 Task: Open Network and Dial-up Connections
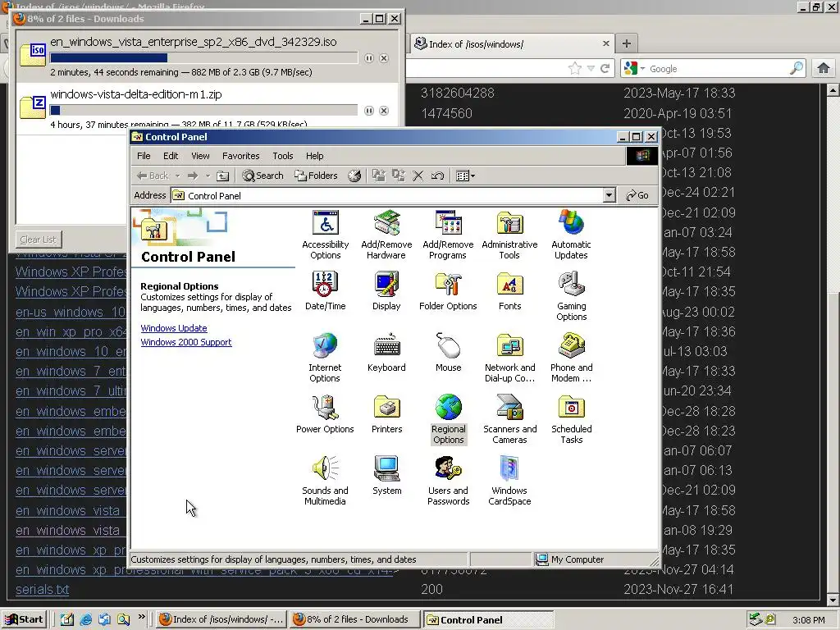click(509, 358)
